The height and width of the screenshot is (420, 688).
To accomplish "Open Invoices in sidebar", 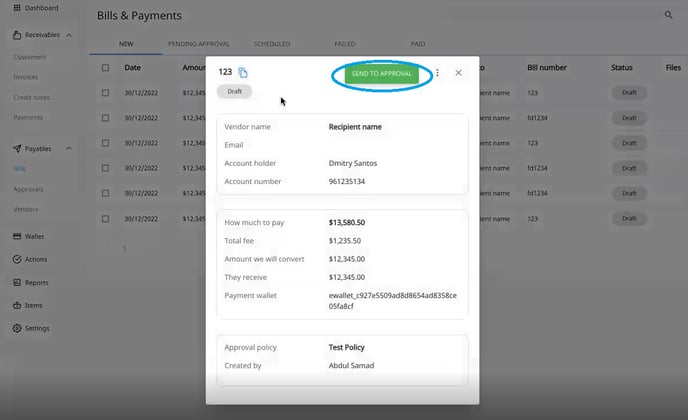I will coord(25,77).
